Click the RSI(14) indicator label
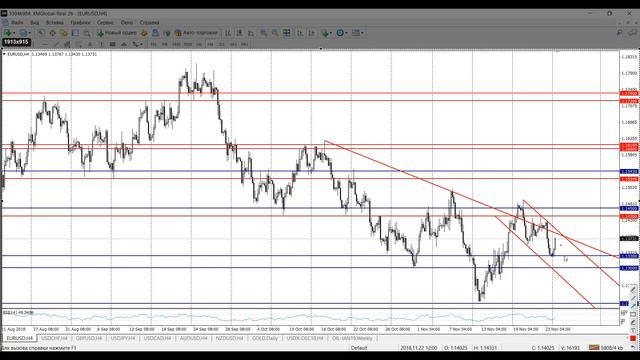The width and height of the screenshot is (640, 360). (x=18, y=313)
